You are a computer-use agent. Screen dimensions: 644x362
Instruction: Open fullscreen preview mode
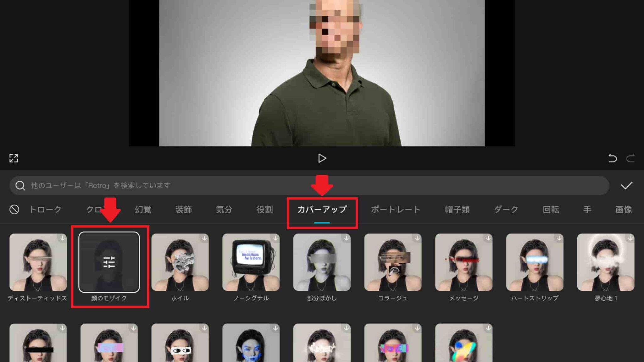(x=14, y=158)
